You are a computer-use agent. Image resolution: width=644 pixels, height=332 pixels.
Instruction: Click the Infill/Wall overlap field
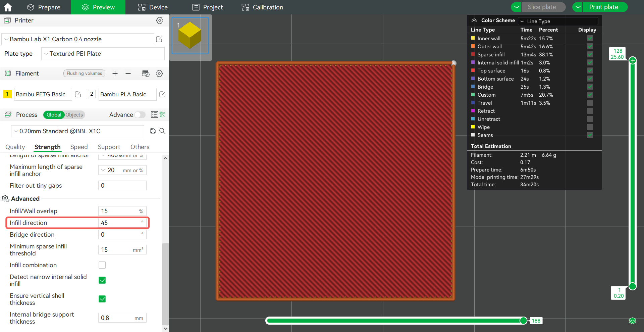[x=122, y=211]
